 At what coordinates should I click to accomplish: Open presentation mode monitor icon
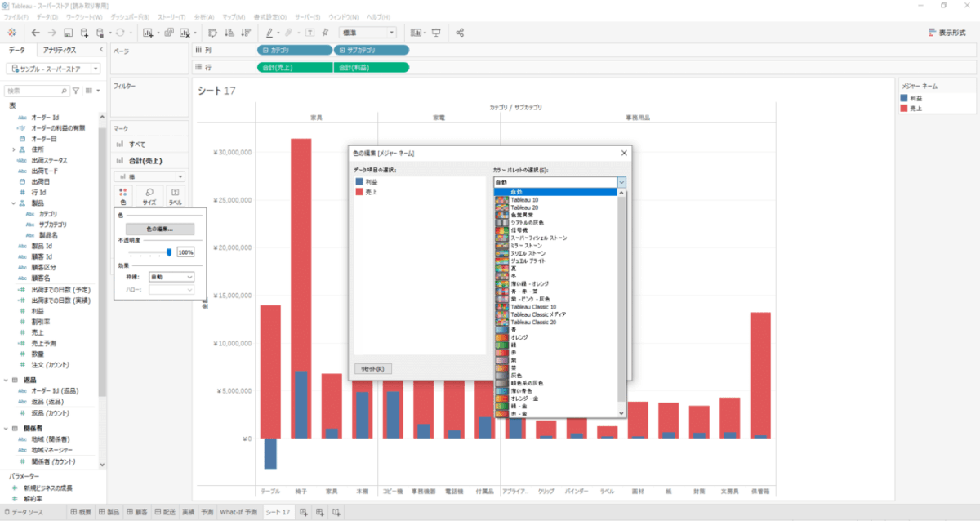click(436, 33)
